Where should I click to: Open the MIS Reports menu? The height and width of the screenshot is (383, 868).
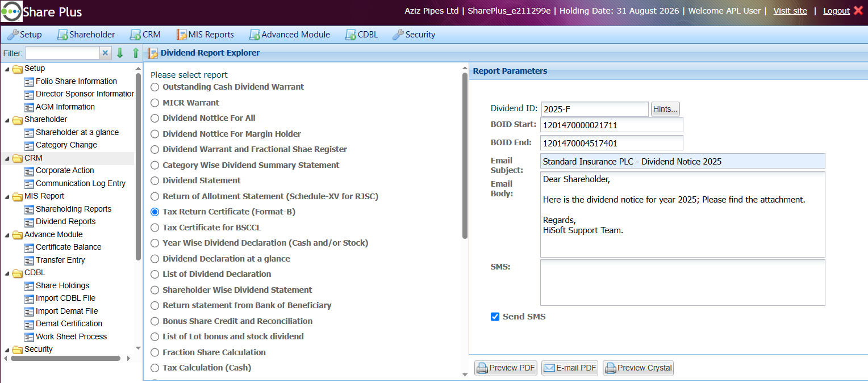click(x=205, y=35)
